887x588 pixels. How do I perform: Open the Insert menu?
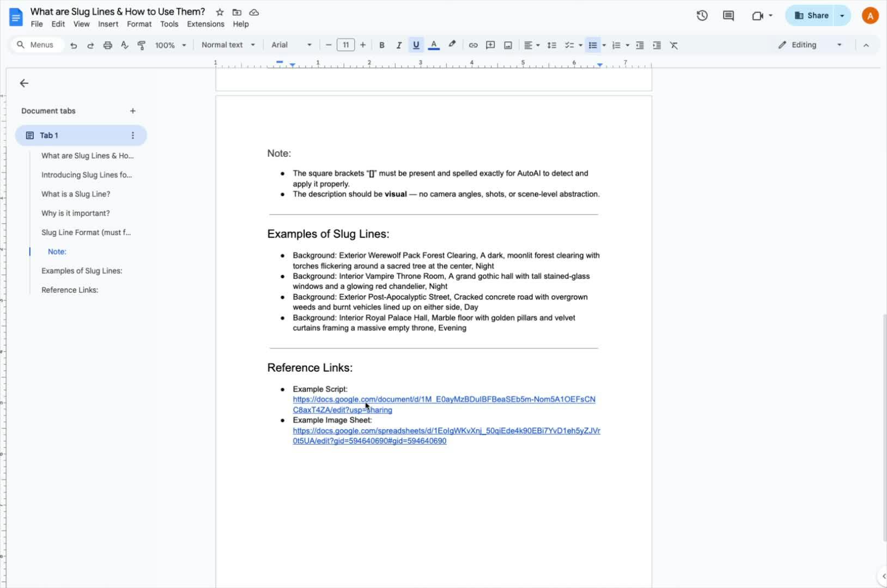point(108,24)
